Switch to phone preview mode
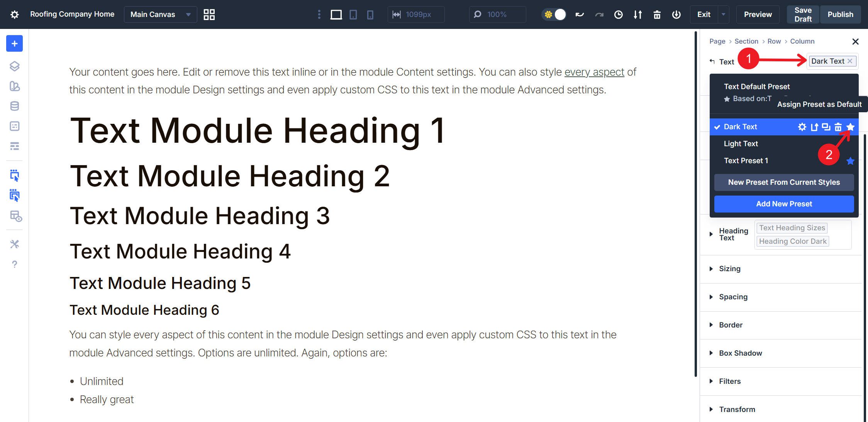 (x=370, y=14)
